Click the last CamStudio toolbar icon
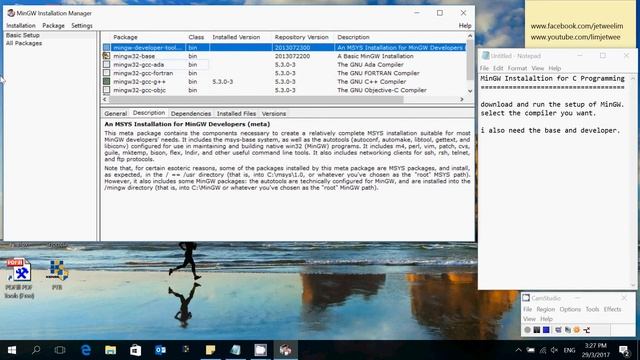640x360 pixels. point(587,330)
